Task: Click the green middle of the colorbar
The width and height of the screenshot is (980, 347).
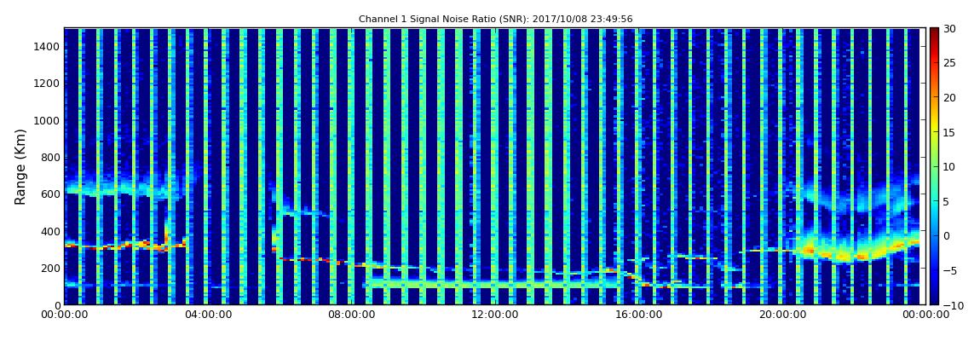Action: (x=934, y=166)
